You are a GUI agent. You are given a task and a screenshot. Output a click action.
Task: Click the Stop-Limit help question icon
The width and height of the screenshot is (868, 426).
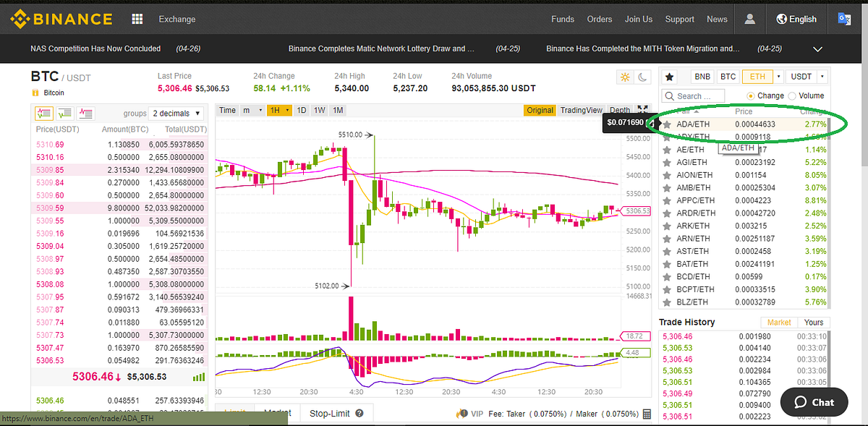pos(359,414)
